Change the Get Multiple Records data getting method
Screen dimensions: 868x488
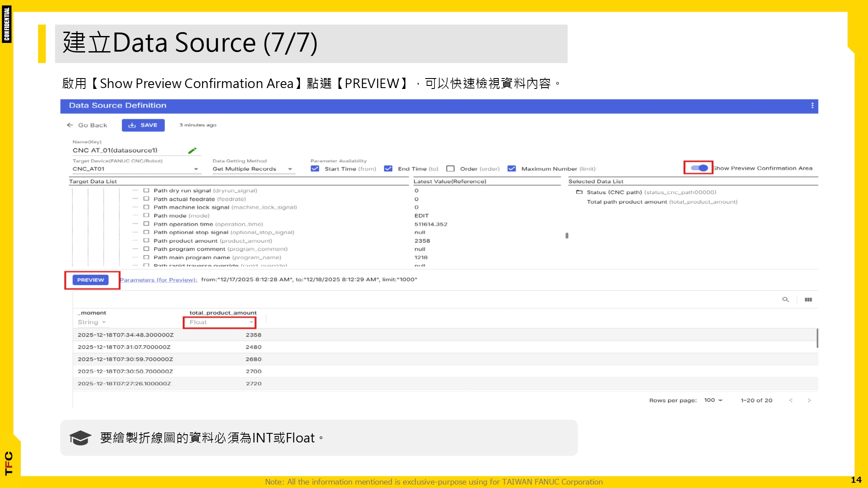coord(289,169)
